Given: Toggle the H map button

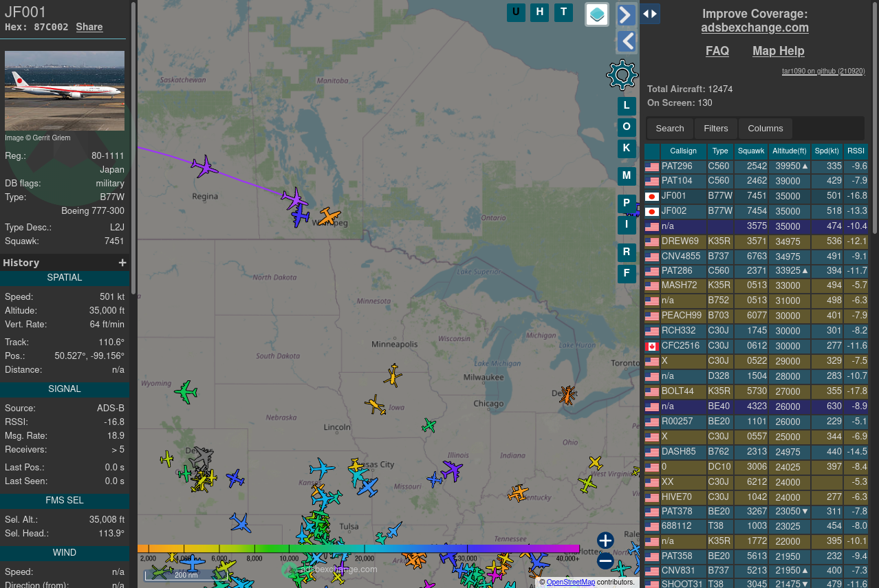Looking at the screenshot, I should (x=540, y=12).
